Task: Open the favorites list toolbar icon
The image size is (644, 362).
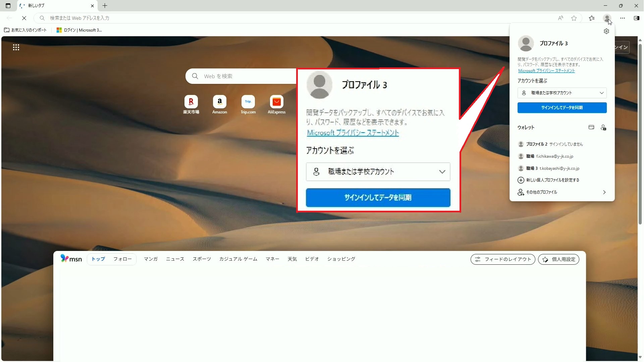Action: (x=592, y=18)
